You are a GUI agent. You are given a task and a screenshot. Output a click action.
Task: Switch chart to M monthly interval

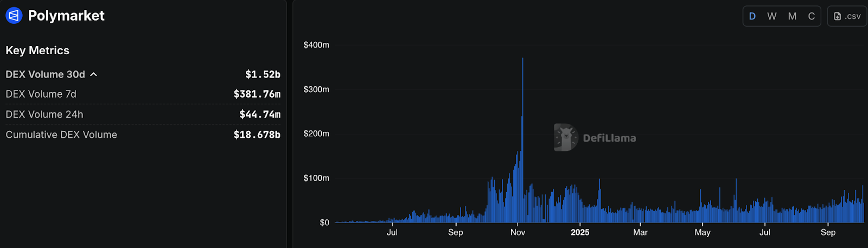[x=793, y=16]
